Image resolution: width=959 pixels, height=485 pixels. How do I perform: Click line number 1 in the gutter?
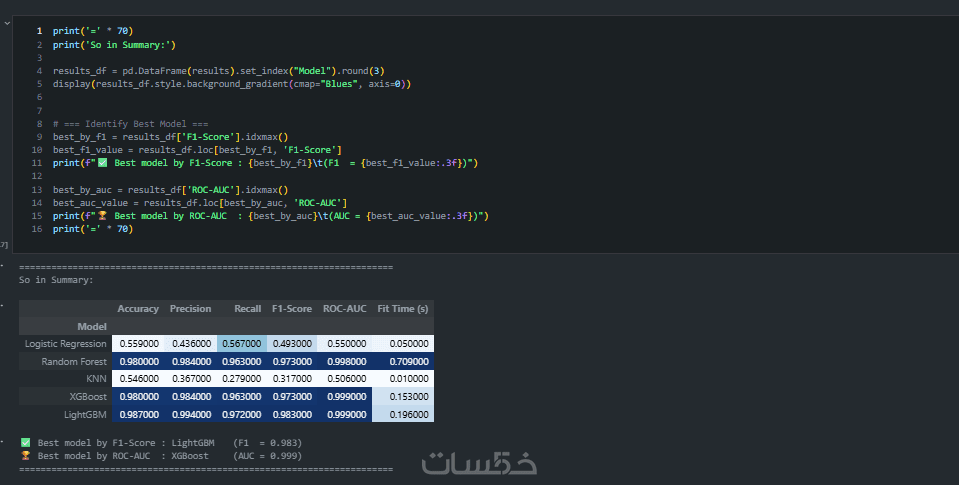pyautogui.click(x=39, y=31)
